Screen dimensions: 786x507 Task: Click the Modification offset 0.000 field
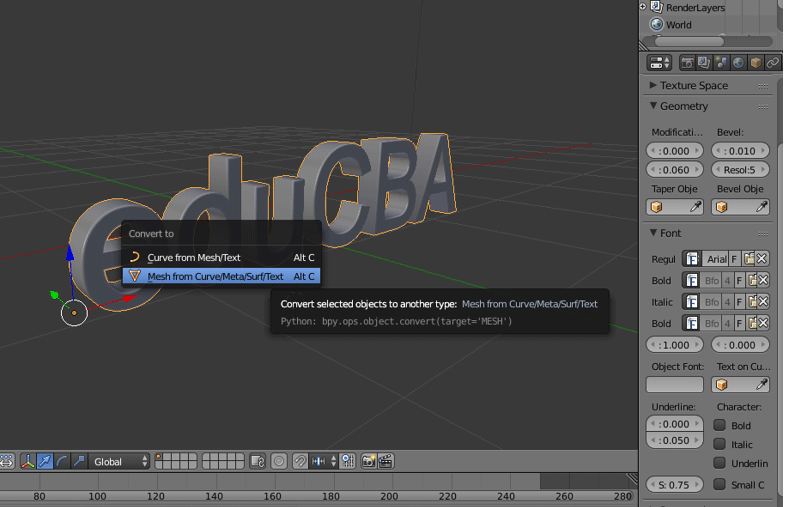coord(675,151)
